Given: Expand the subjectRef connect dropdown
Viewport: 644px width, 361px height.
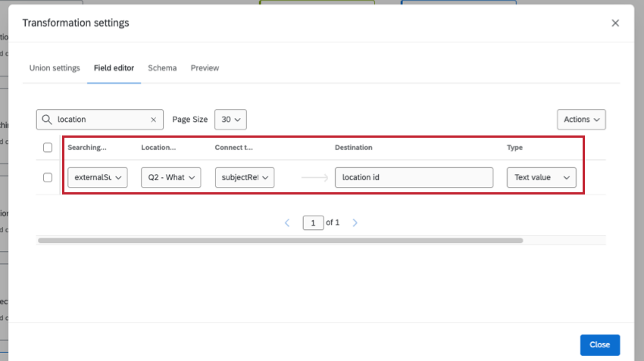Looking at the screenshot, I should pyautogui.click(x=245, y=177).
